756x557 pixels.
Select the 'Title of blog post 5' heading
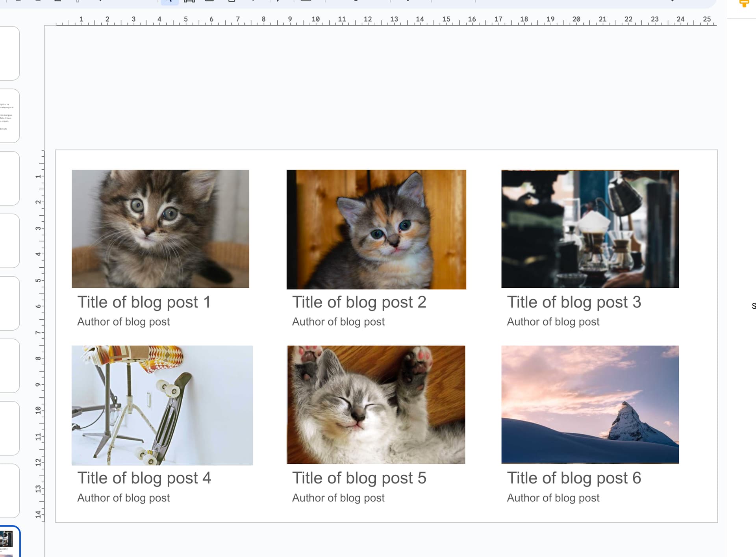tap(359, 478)
